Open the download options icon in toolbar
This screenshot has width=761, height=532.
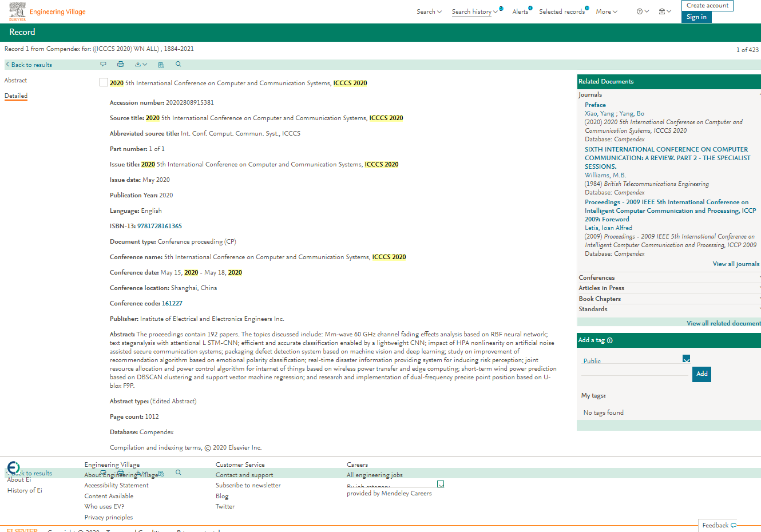click(x=141, y=64)
